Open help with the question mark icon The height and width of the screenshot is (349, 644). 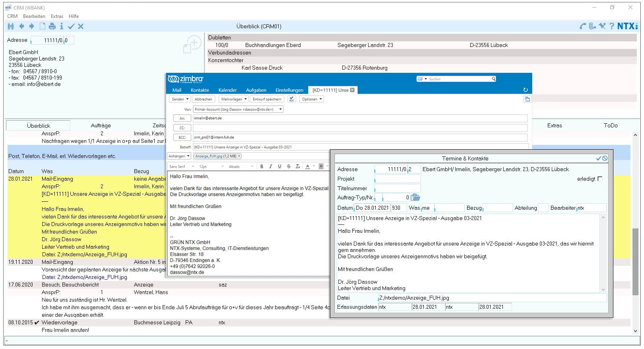coord(612,26)
